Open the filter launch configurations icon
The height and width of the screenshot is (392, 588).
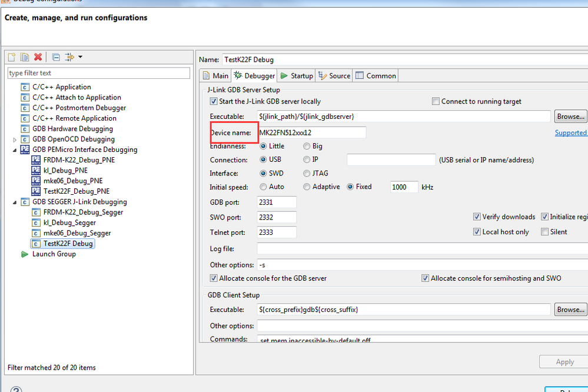pyautogui.click(x=69, y=57)
